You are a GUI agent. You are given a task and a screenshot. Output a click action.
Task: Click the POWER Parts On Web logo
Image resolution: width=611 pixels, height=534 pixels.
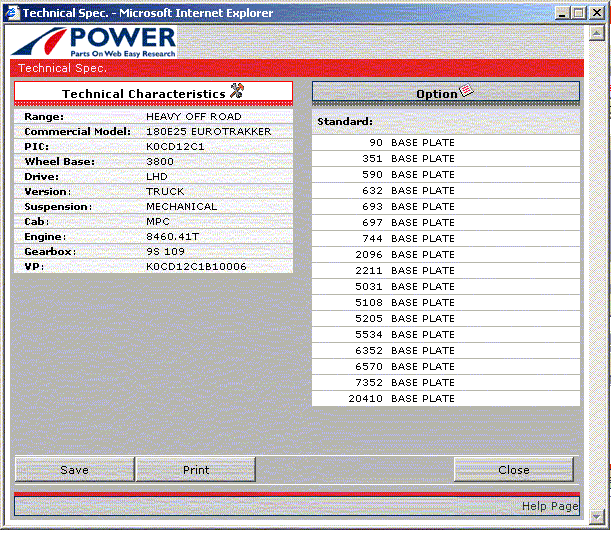pyautogui.click(x=94, y=42)
